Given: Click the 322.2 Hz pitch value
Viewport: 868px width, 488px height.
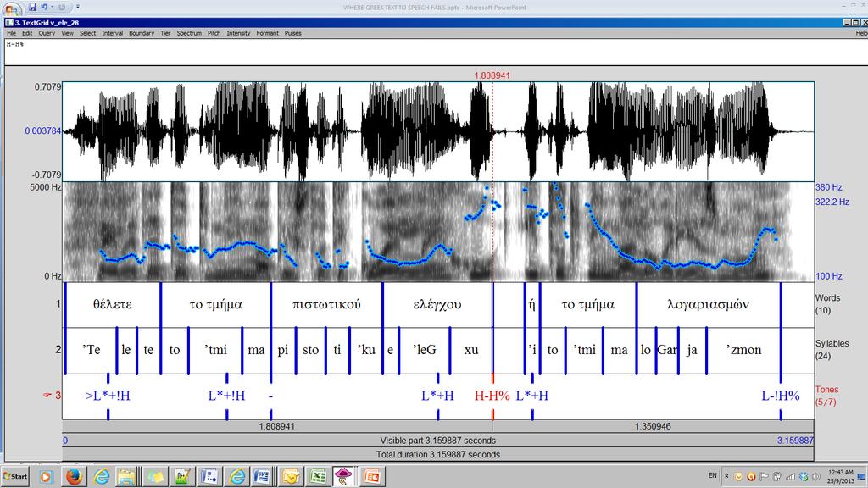Looking at the screenshot, I should point(832,202).
